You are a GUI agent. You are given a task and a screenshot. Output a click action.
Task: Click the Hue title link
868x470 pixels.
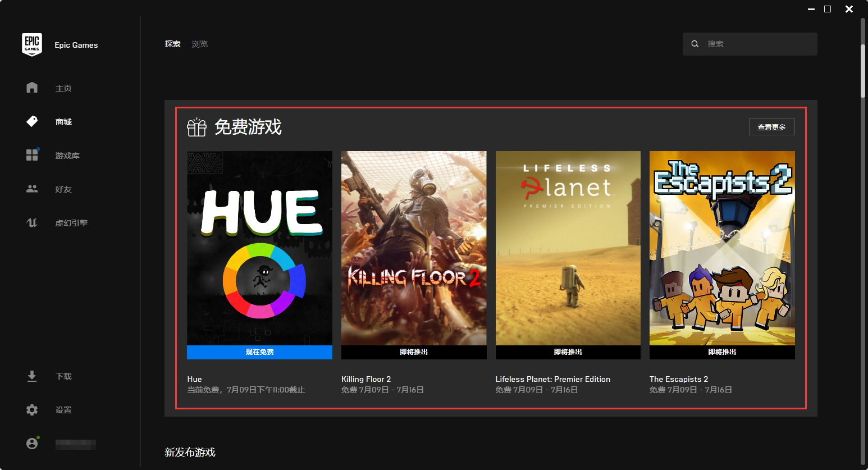click(194, 379)
